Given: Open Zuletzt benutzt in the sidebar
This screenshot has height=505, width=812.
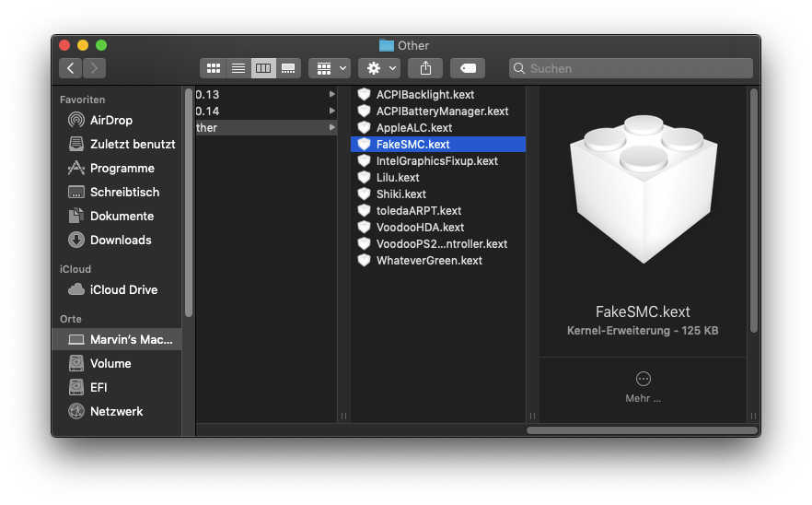Looking at the screenshot, I should click(117, 144).
